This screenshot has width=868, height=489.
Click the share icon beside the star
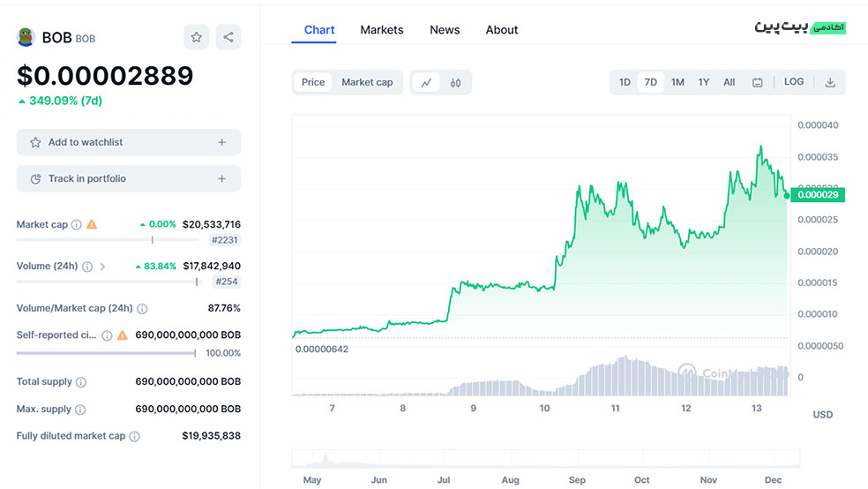click(228, 37)
